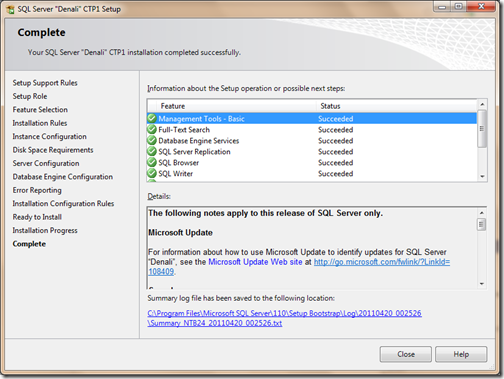The height and width of the screenshot is (379, 504).
Task: Click Disk Space Requirements step
Action: pos(53,150)
